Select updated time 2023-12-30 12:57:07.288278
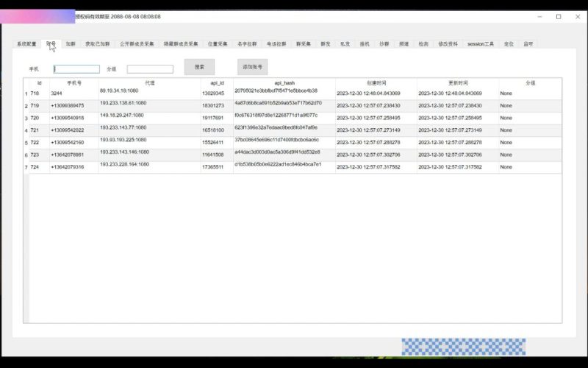This screenshot has width=588, height=368. point(458,143)
